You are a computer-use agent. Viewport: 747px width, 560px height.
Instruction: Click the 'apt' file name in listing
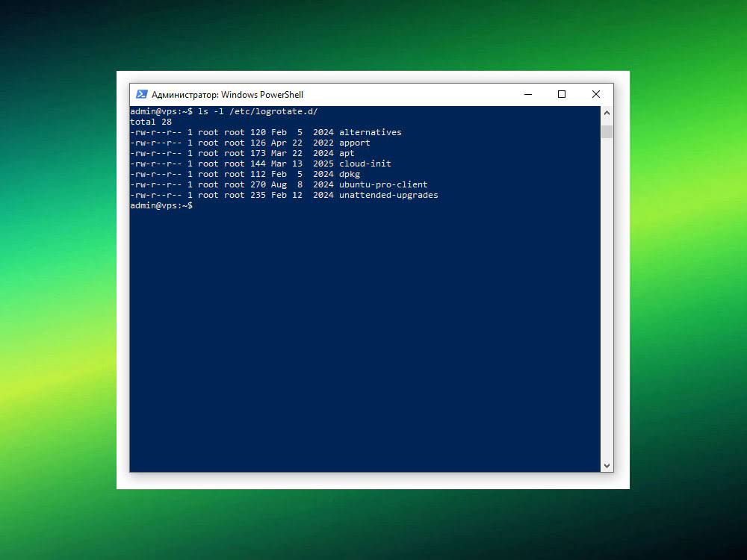pyautogui.click(x=347, y=153)
